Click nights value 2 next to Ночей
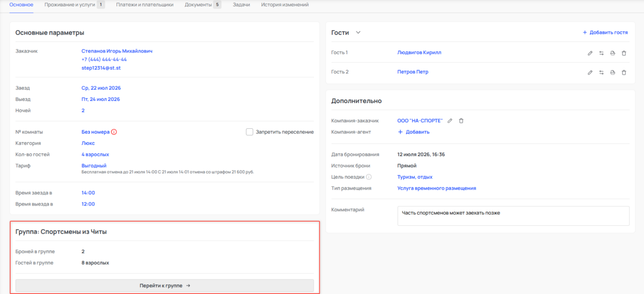The image size is (644, 294). tap(83, 111)
